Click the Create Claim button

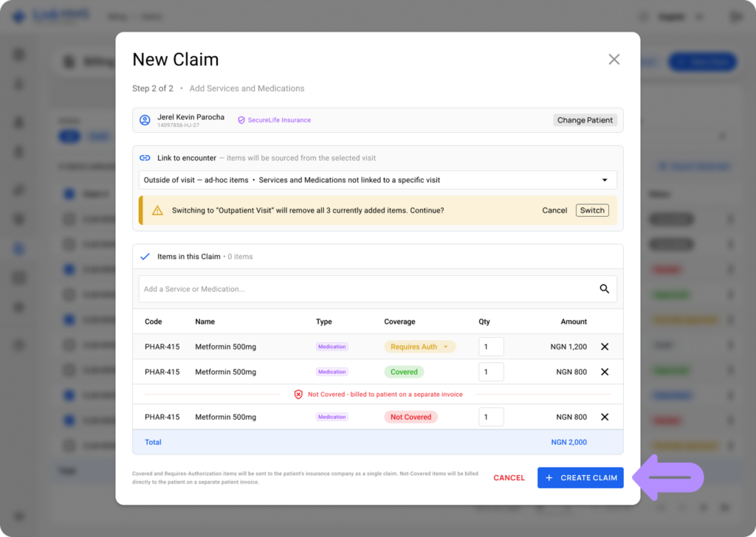pyautogui.click(x=580, y=478)
